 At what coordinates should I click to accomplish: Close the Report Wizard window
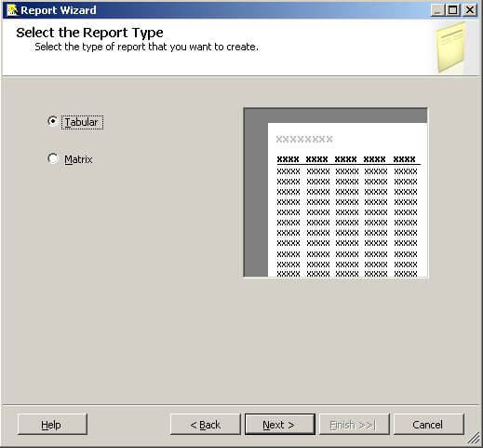tap(470, 10)
